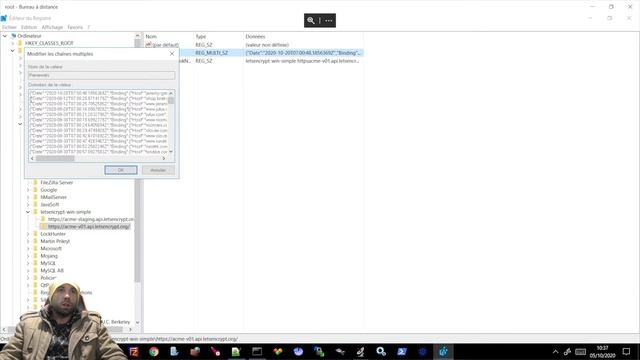Show hidden system tray icons
This screenshot has height=360, width=640.
[555, 351]
